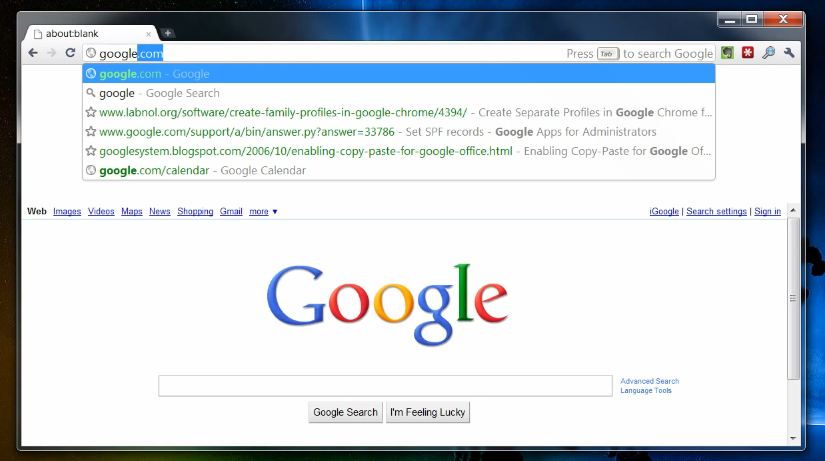Click star icon beside SPF records suggestion

(91, 132)
